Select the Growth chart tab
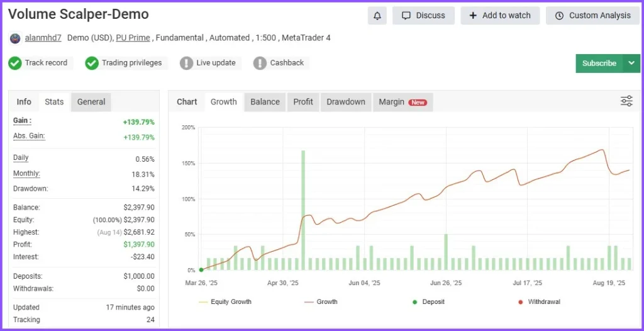This screenshot has width=644, height=331. 224,102
